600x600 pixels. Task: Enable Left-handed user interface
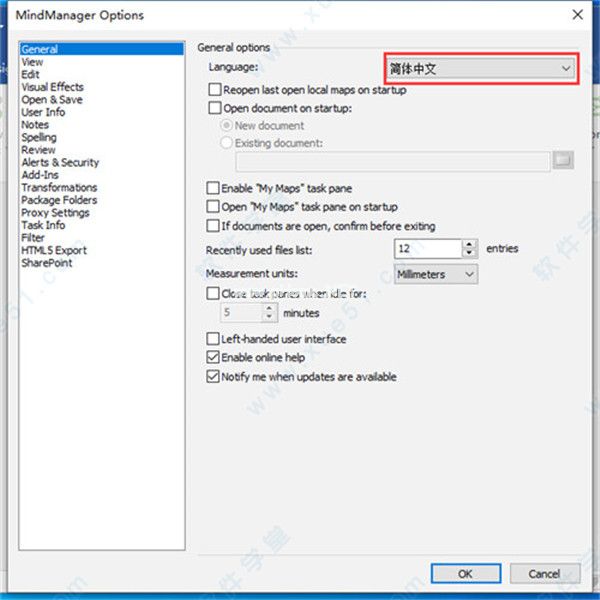pos(213,339)
